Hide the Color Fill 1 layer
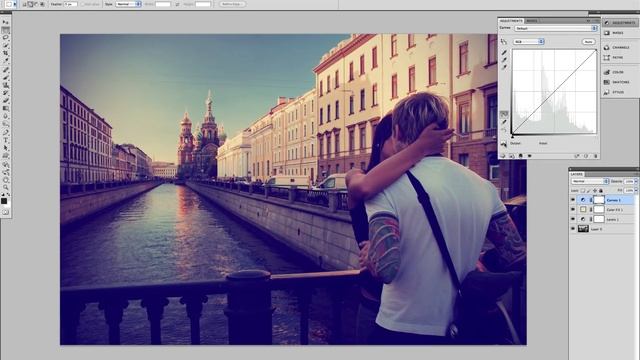This screenshot has width=640, height=360. (573, 209)
